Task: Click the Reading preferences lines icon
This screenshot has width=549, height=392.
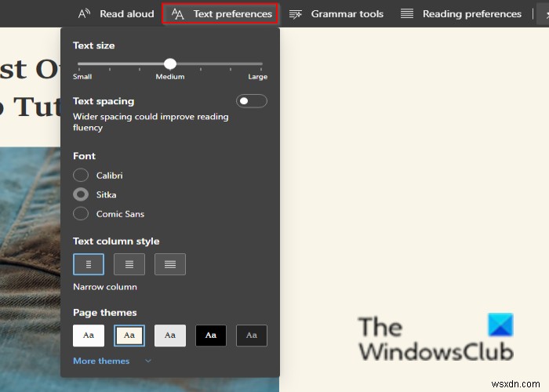Action: click(407, 13)
